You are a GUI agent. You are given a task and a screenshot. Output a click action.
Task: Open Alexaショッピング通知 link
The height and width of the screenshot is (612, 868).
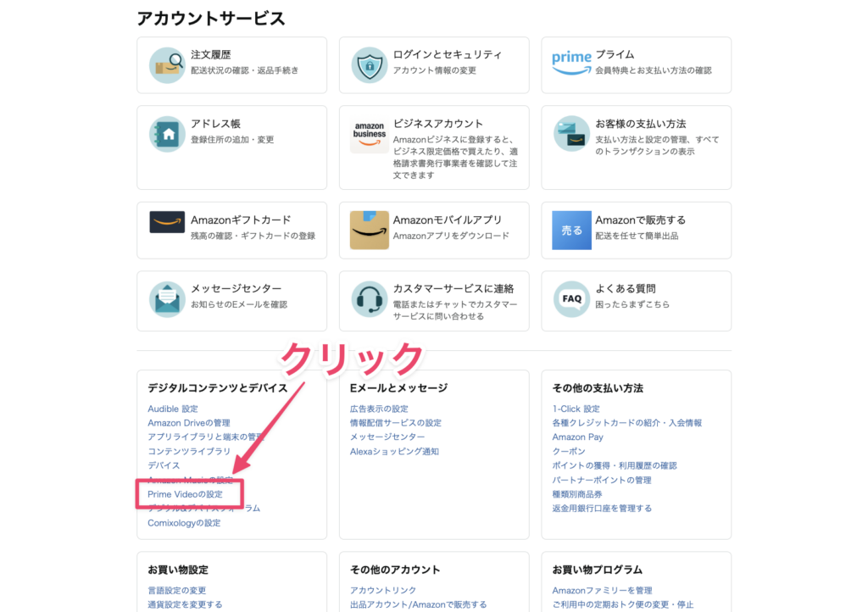(394, 452)
